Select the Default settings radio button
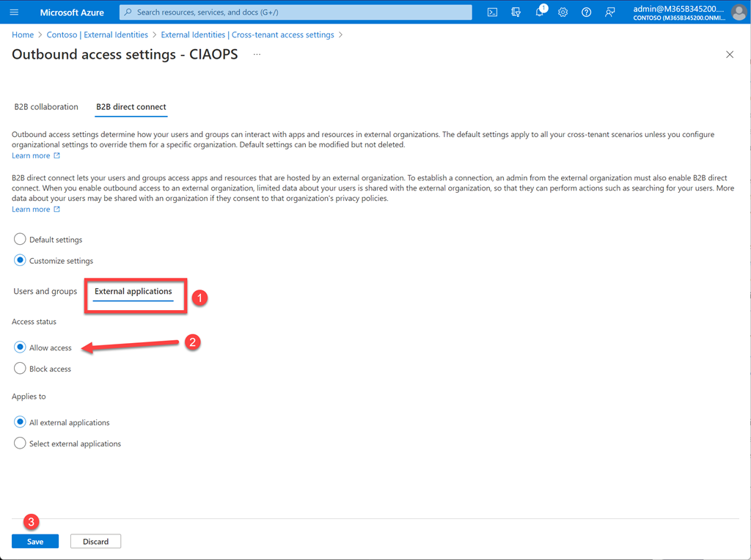 [21, 240]
